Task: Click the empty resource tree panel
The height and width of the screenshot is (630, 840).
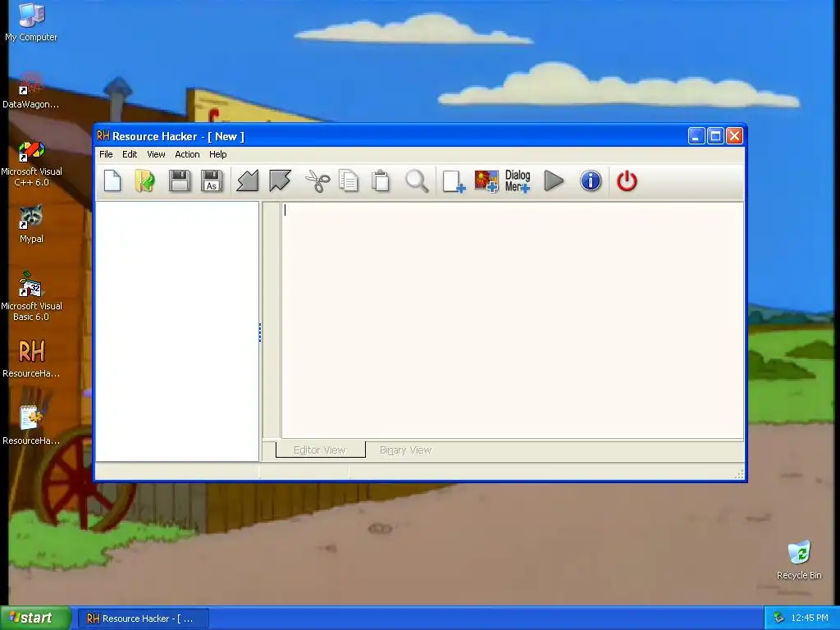Action: [x=177, y=331]
